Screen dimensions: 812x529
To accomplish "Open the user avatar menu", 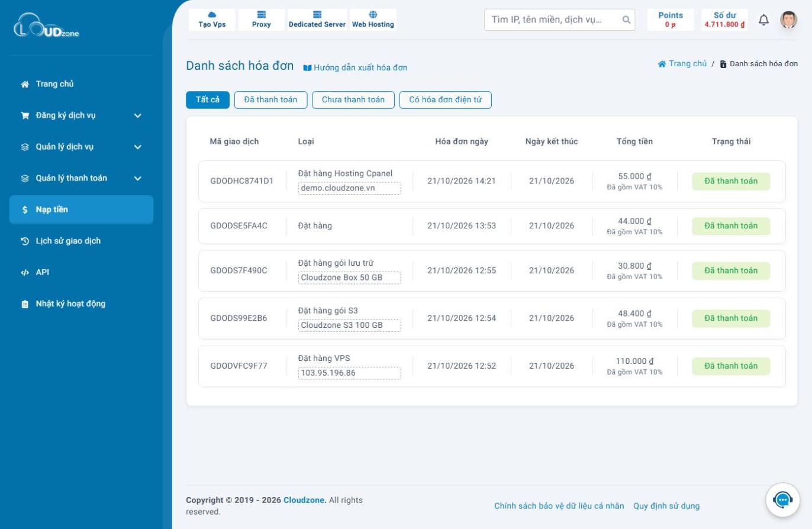I will coord(788,20).
